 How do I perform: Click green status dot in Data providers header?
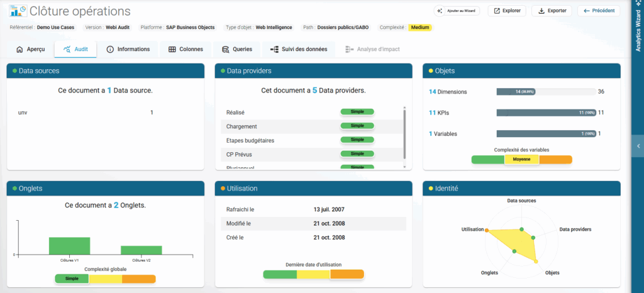pos(223,71)
